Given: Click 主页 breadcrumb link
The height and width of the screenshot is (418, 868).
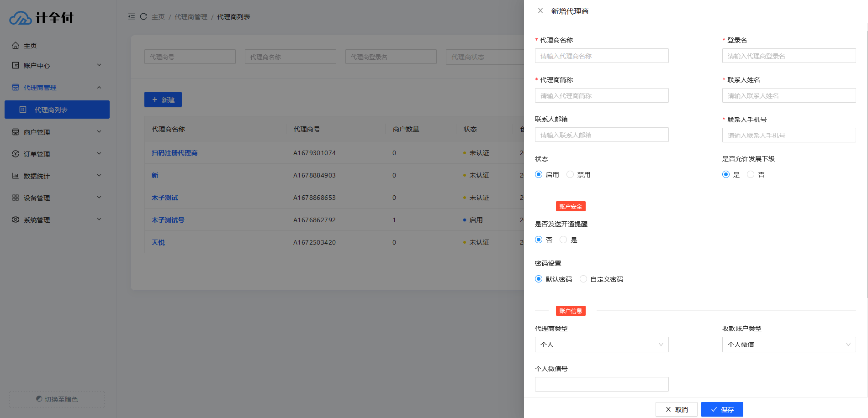Looking at the screenshot, I should click(x=158, y=17).
